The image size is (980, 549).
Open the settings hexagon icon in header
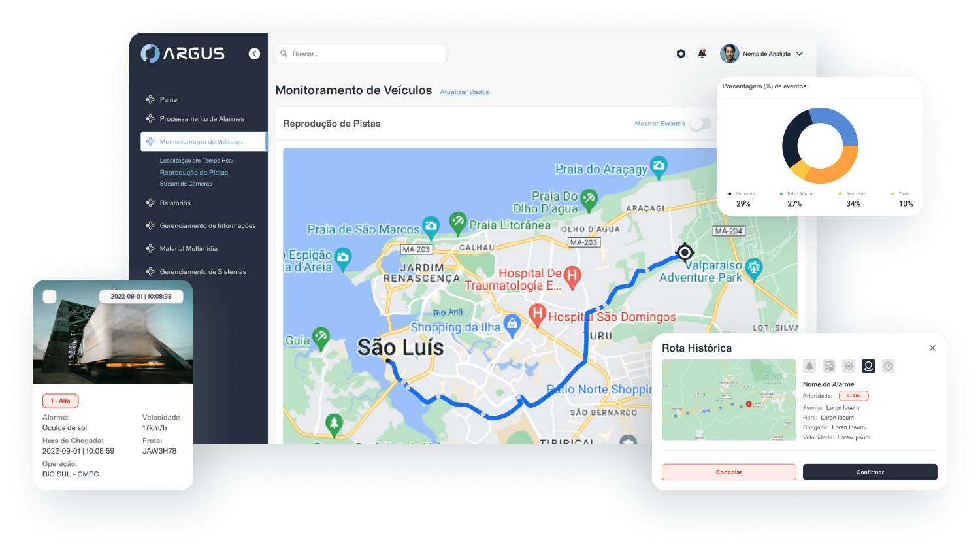click(x=681, y=54)
